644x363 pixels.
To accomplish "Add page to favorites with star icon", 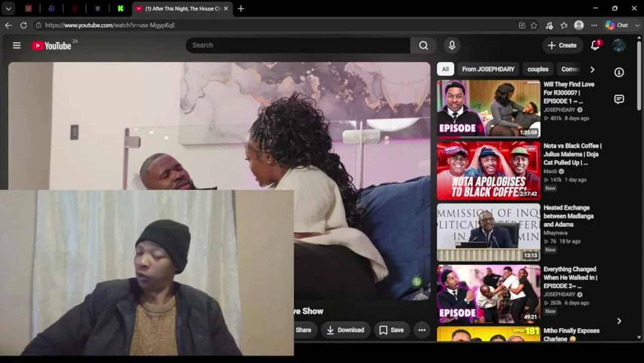I will [534, 25].
